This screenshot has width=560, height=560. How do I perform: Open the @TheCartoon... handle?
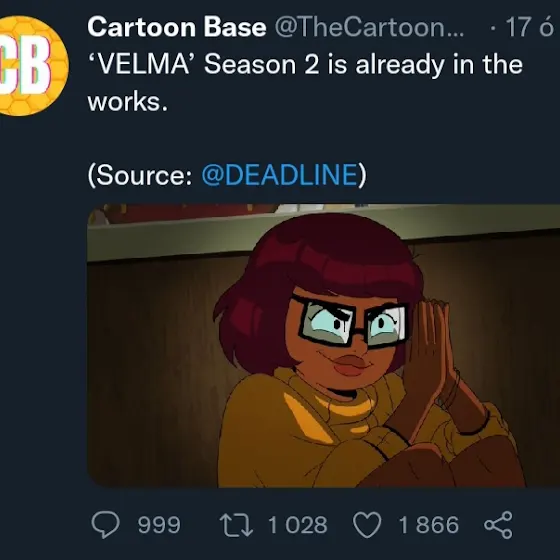[369, 27]
